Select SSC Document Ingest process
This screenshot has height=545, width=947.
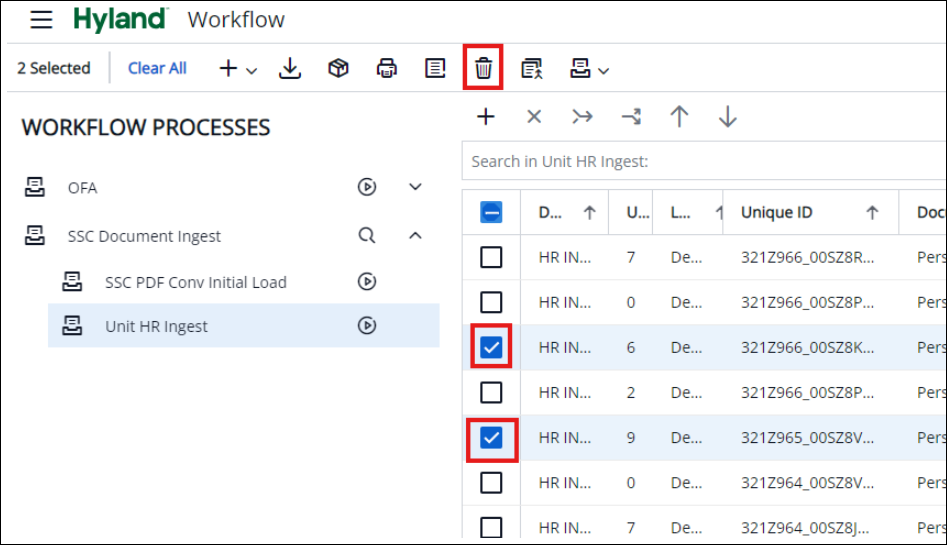(144, 236)
